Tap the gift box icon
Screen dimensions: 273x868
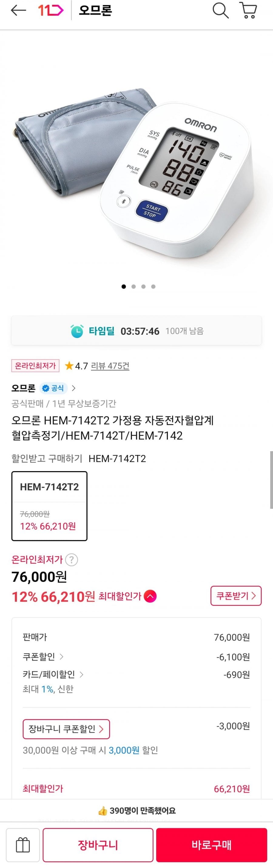(23, 845)
